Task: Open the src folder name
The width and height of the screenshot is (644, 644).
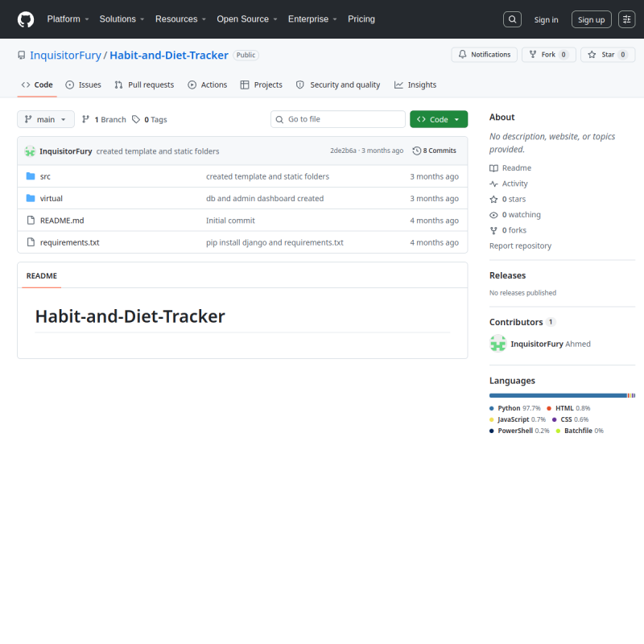Action: tap(45, 176)
